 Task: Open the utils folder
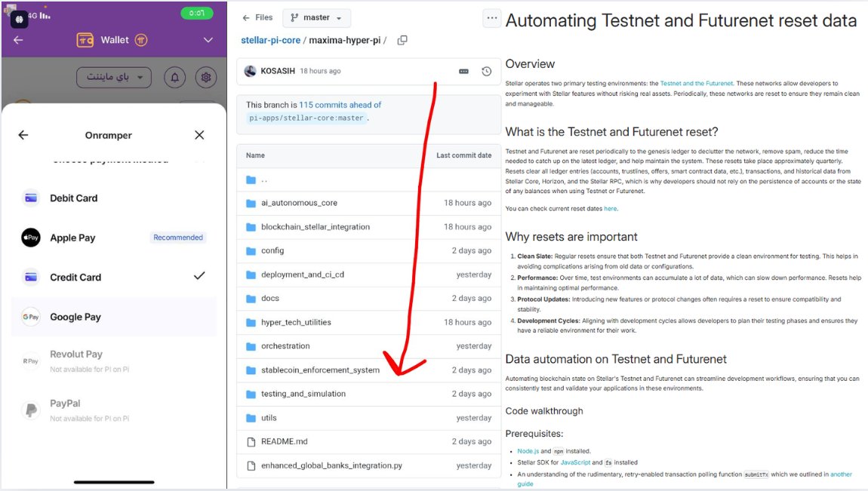click(269, 418)
